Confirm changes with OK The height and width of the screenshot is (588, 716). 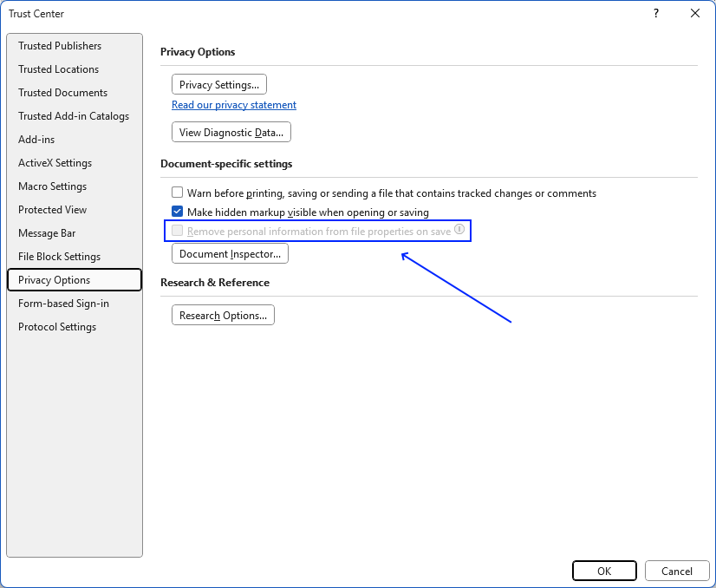[604, 571]
